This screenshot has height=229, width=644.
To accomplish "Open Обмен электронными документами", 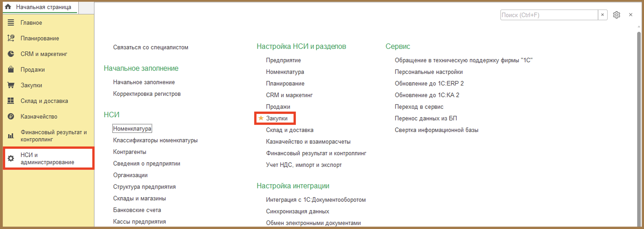I will (313, 223).
